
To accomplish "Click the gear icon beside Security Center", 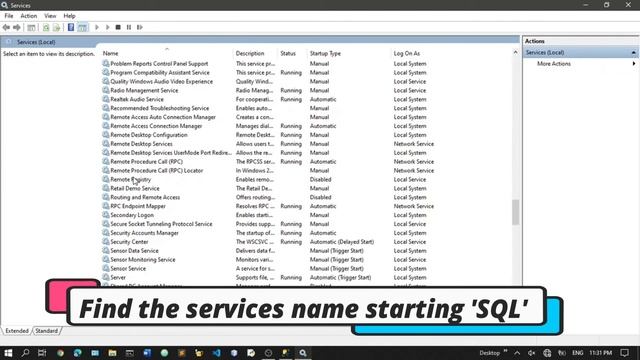I will [x=106, y=242].
